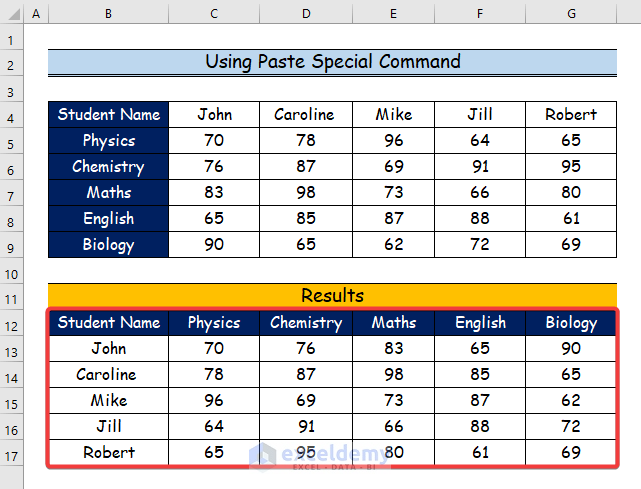This screenshot has height=489, width=641.
Task: Click the 'John' cell in row 13
Action: click(108, 349)
